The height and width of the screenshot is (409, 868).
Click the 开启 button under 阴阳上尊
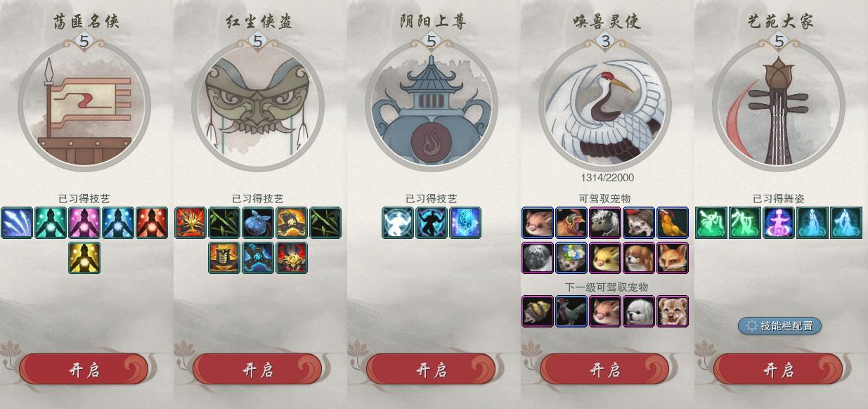(431, 370)
